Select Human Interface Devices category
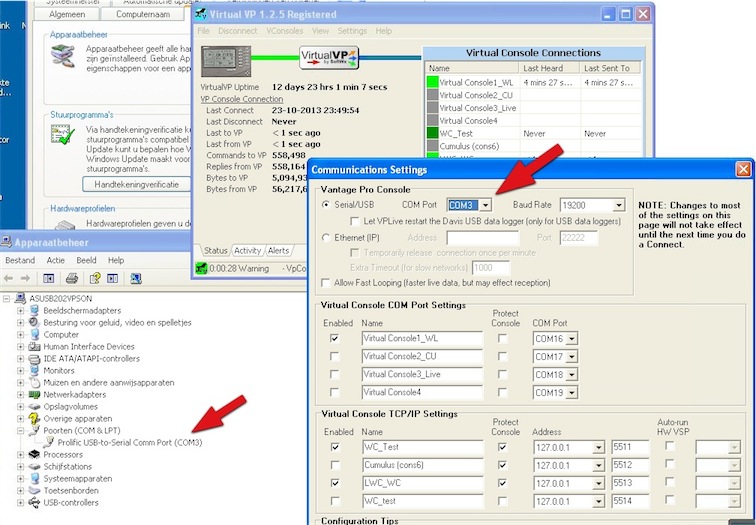 (89, 347)
